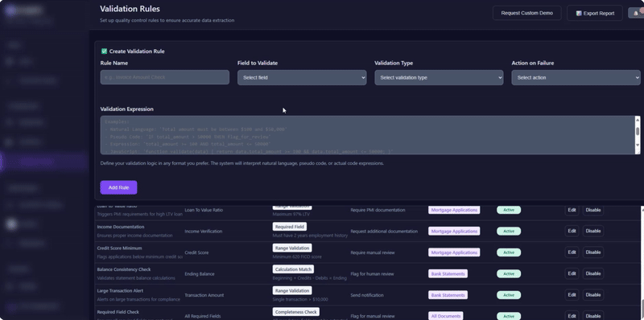Click the Send notification action text
The height and width of the screenshot is (320, 644).
(367, 295)
